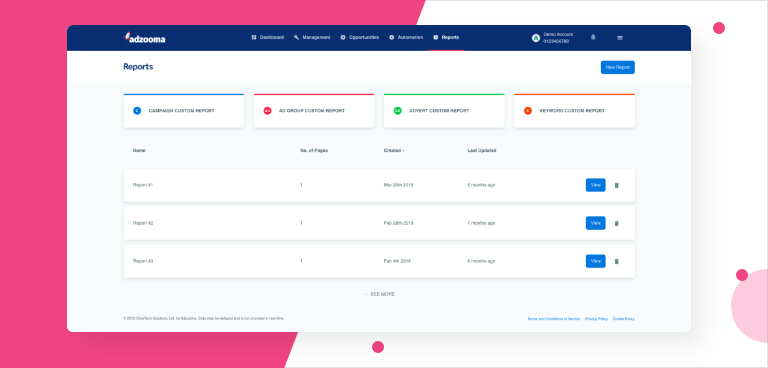View Report #2

point(596,223)
